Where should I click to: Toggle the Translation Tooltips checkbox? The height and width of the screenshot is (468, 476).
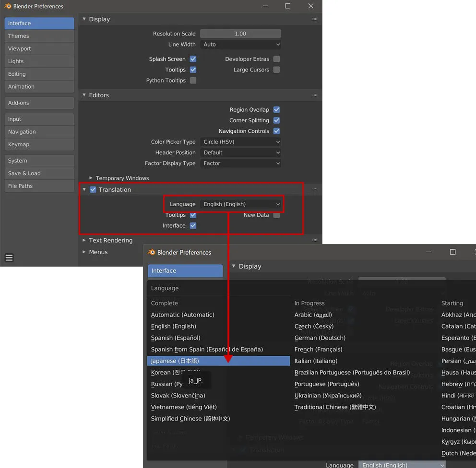(193, 215)
